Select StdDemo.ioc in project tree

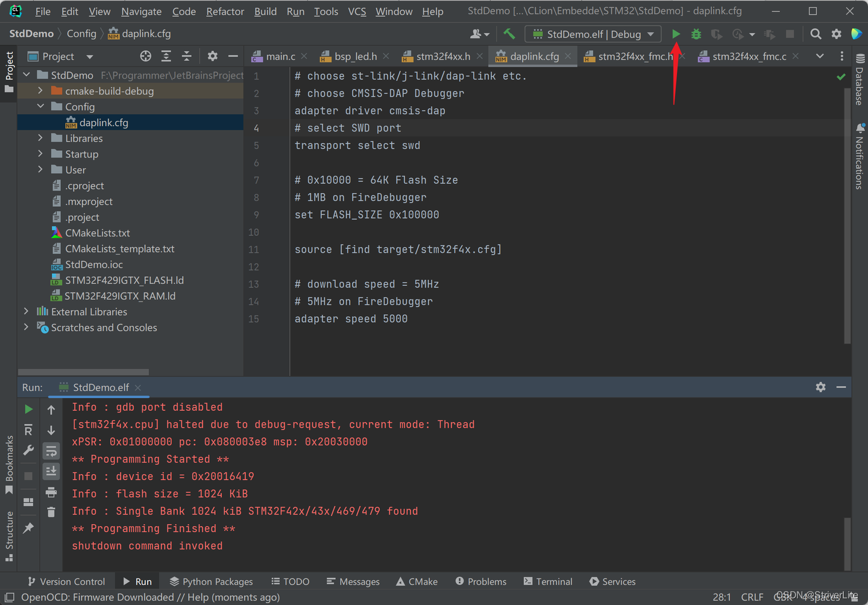click(x=94, y=264)
